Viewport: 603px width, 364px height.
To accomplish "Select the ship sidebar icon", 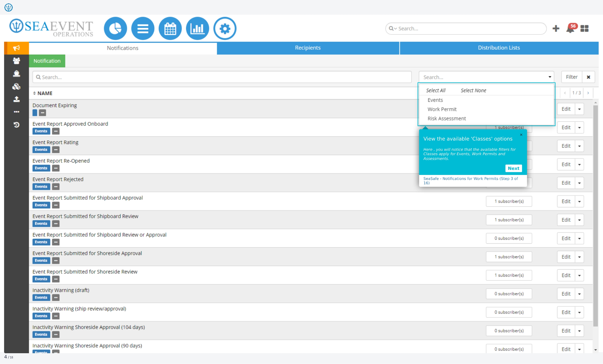I will [17, 73].
